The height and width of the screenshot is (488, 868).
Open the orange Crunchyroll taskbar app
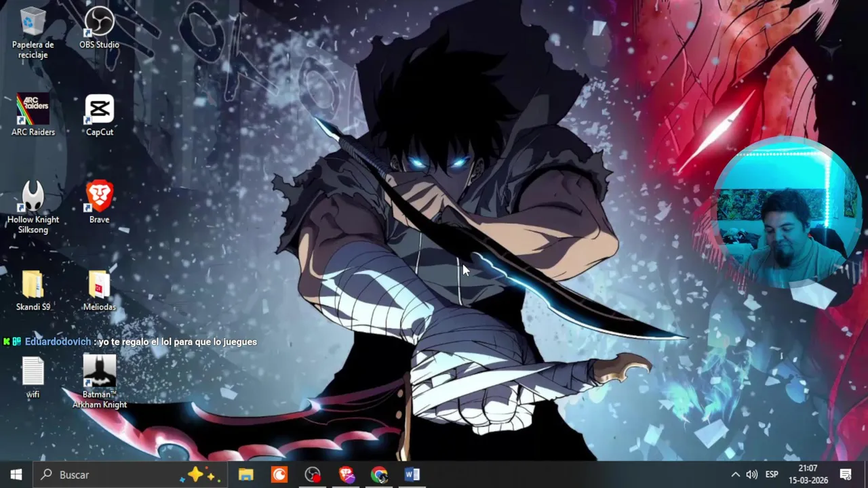coord(279,474)
